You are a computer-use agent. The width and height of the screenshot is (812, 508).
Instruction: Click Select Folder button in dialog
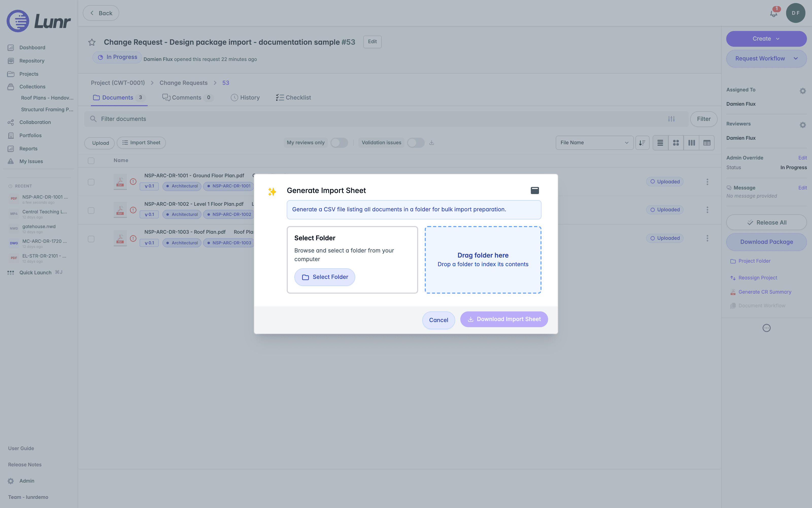(325, 277)
